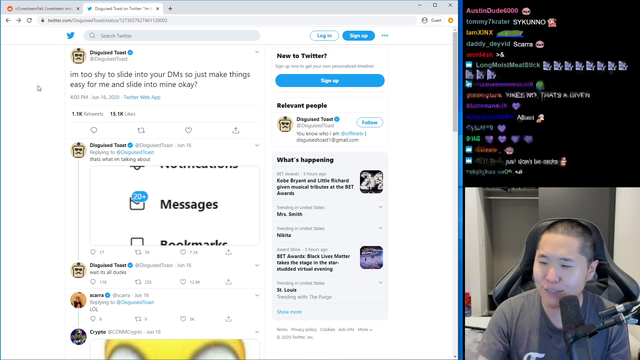Reply to 'thats what im talking about' tweet
The image size is (640, 360).
93,252
